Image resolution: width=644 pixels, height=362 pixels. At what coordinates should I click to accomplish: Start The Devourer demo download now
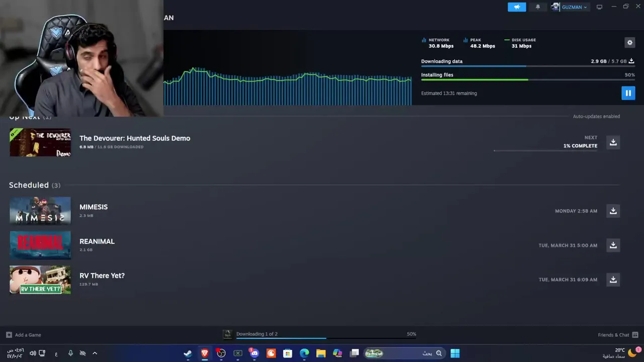(613, 142)
